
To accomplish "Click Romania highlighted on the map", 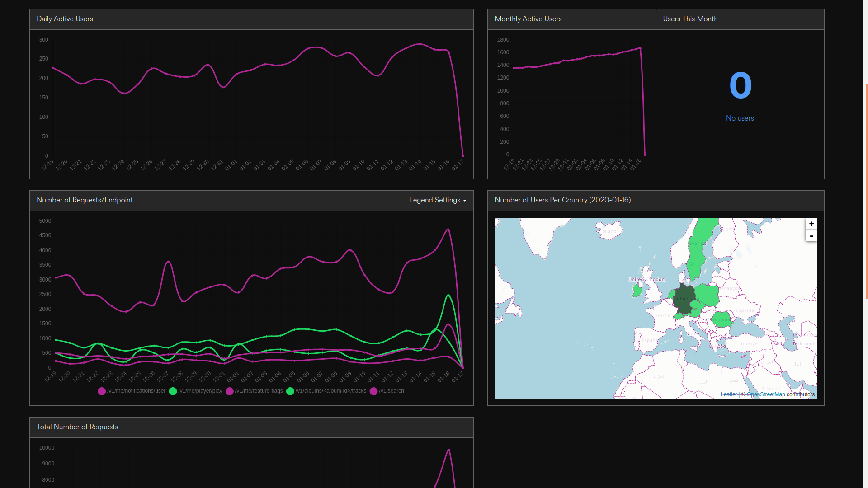I will (x=722, y=319).
